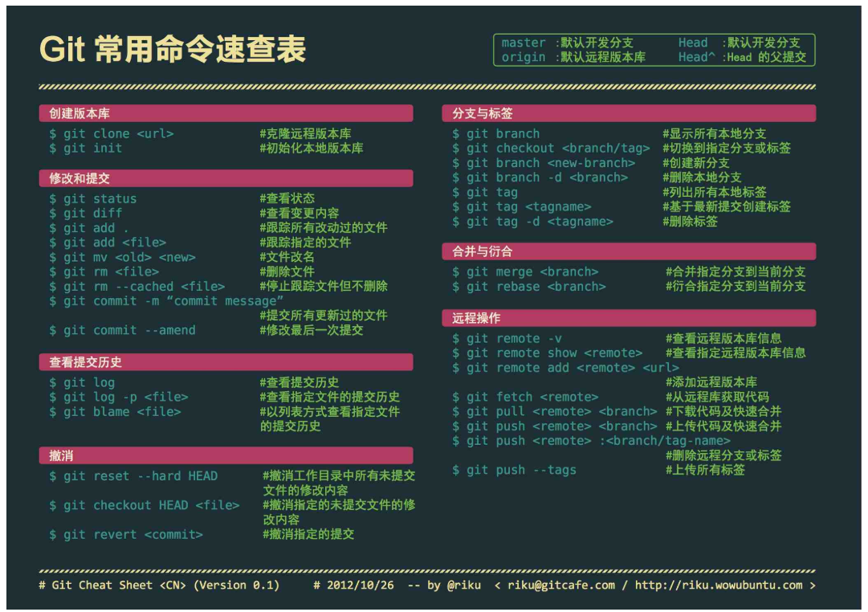Viewport: 868px width, 612px height.
Task: Click the 'git revert <commit>' command
Action: [x=125, y=535]
